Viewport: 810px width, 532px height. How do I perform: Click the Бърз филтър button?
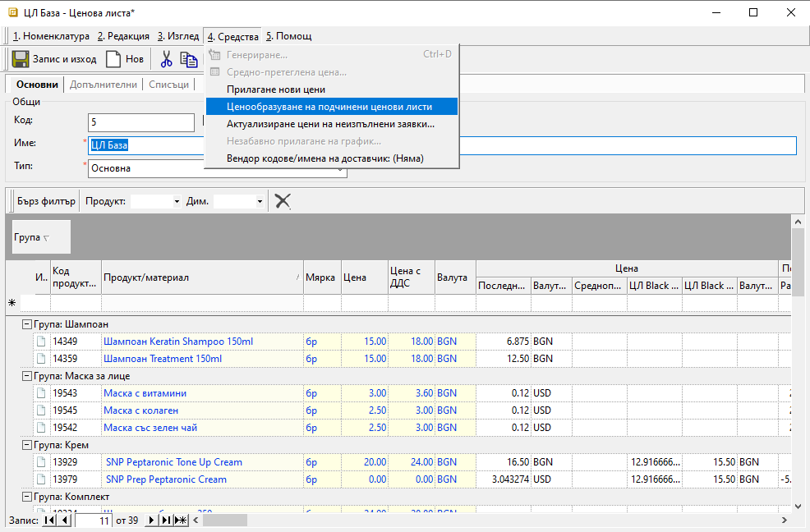(46, 201)
